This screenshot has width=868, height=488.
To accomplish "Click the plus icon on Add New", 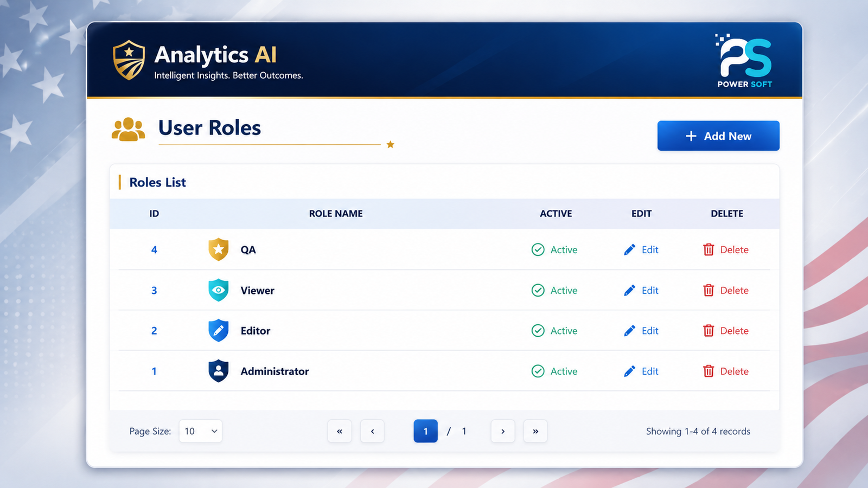I will 691,136.
